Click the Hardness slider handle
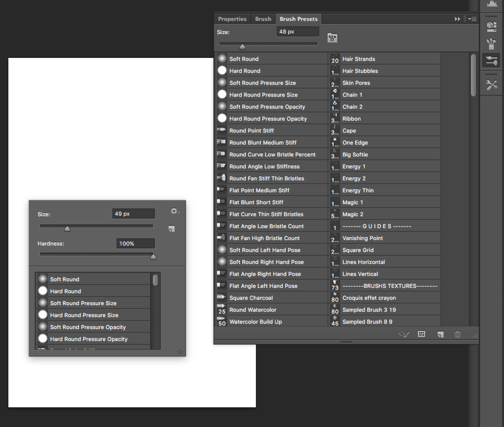 [153, 256]
